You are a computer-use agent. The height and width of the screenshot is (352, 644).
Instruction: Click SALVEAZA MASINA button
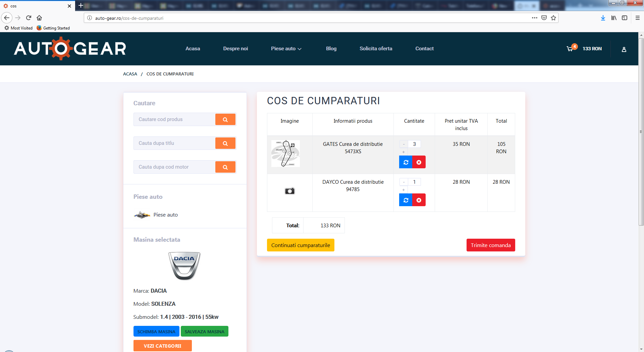(x=205, y=332)
